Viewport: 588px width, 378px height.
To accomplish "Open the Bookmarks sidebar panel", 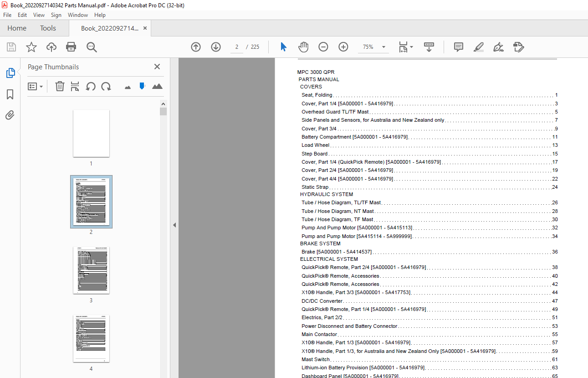I will click(10, 94).
